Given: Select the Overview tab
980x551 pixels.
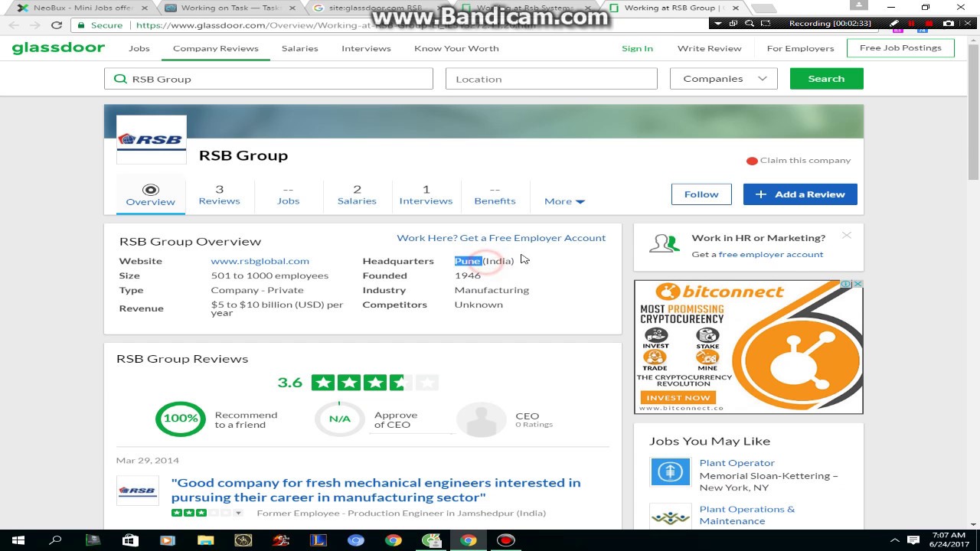Looking at the screenshot, I should 151,195.
